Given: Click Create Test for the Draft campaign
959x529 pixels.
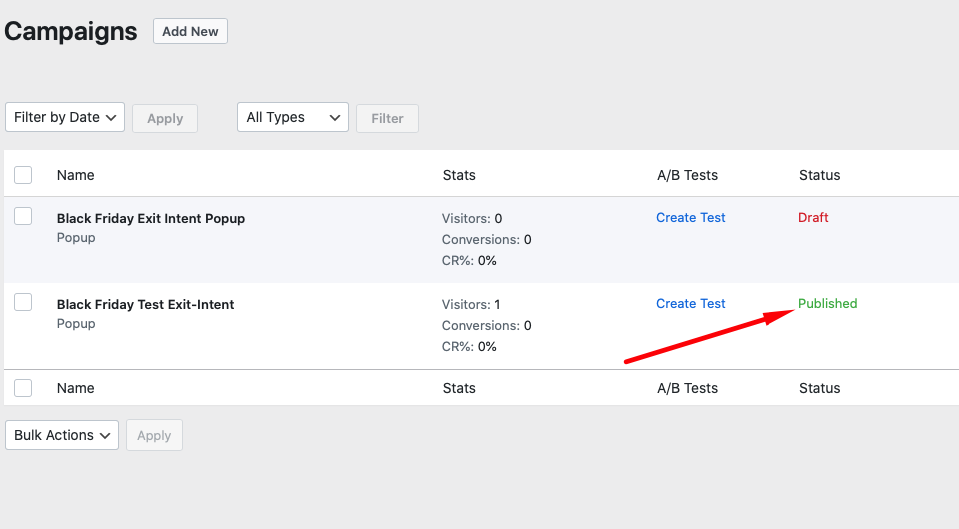Looking at the screenshot, I should 690,217.
